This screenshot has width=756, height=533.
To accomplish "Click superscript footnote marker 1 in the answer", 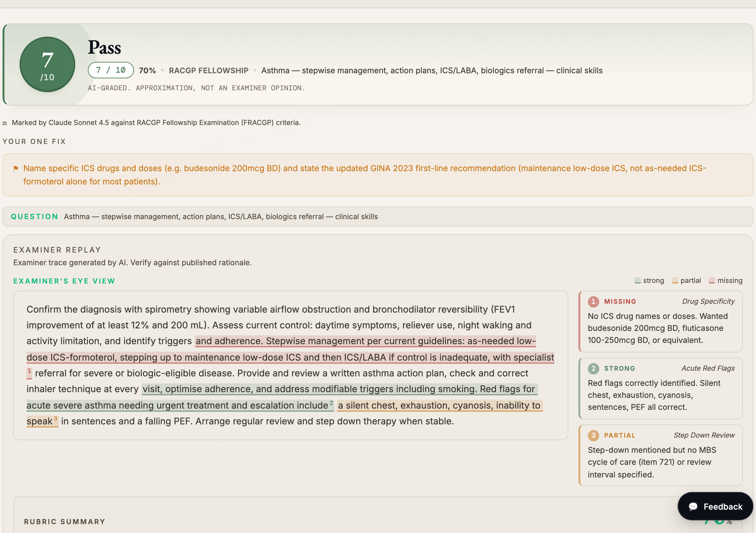I will pos(29,371).
